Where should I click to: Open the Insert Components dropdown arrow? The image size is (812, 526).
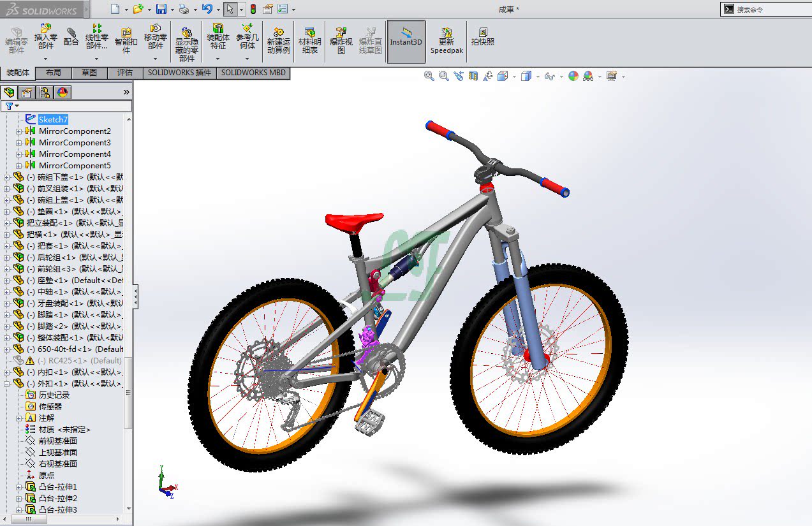point(45,59)
